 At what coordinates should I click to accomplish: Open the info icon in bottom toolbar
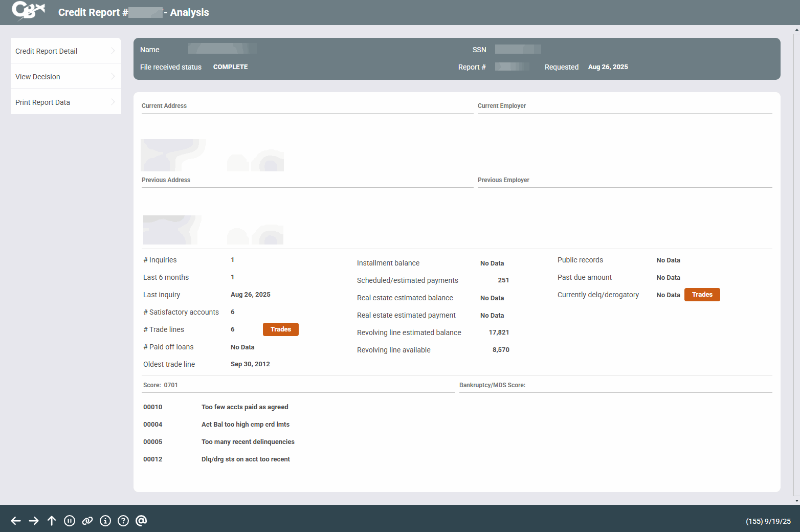(x=105, y=521)
